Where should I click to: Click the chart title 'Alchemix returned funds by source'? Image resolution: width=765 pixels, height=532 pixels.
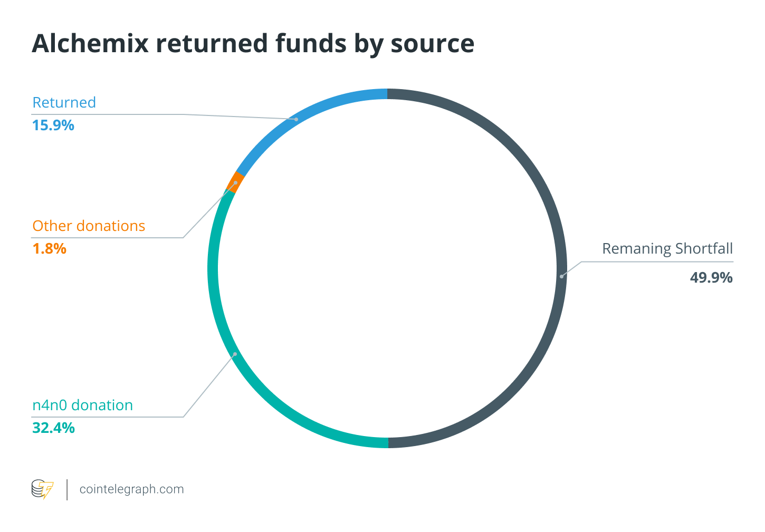(253, 43)
